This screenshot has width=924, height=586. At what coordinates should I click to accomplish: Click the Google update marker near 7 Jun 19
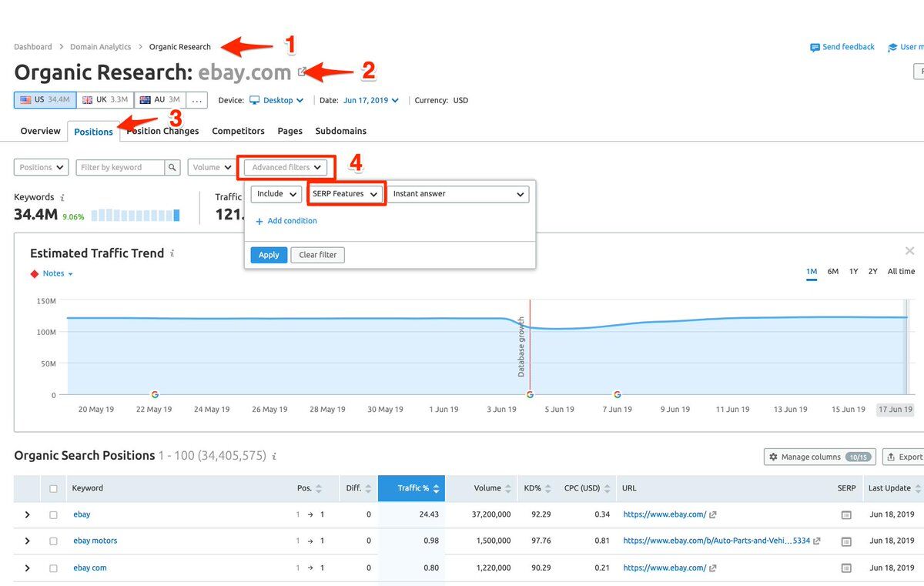tap(617, 394)
